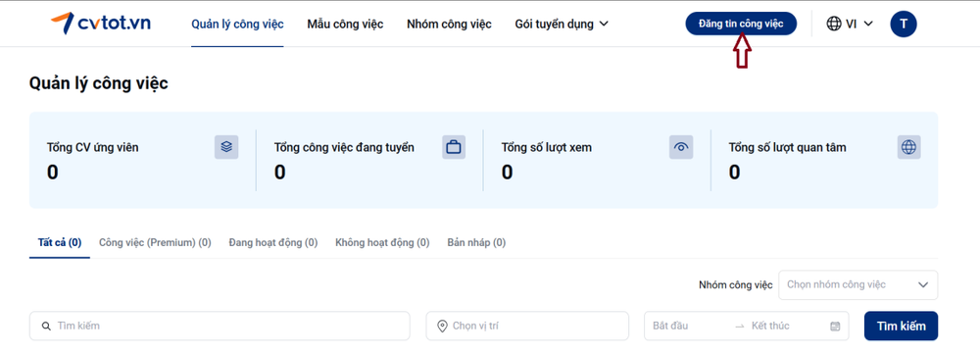Image resolution: width=980 pixels, height=354 pixels.
Task: Switch to Không hoạt động (0) tab
Action: click(382, 242)
